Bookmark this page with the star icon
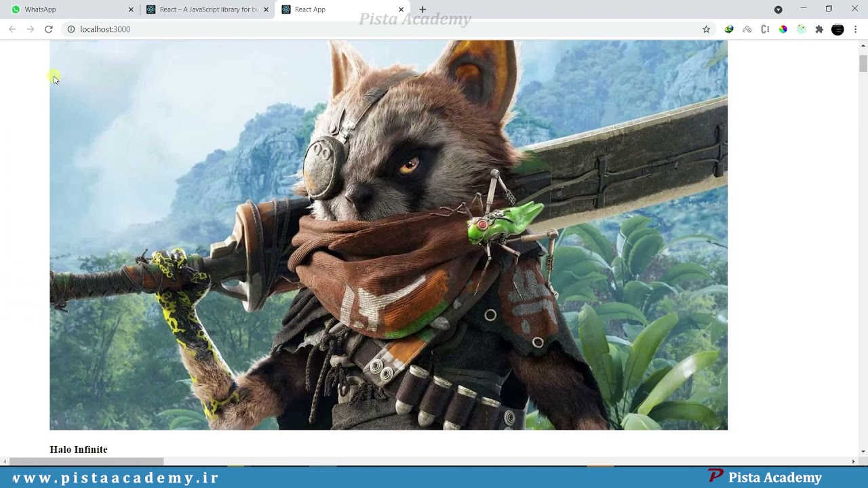Screen dimensions: 868x488 (706, 29)
